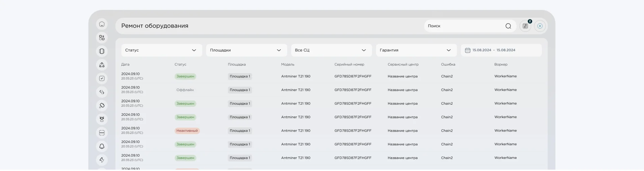Click Antminer T21 190 in the Оффлайн row
Image resolution: width=644 pixels, height=171 pixels.
296,90
